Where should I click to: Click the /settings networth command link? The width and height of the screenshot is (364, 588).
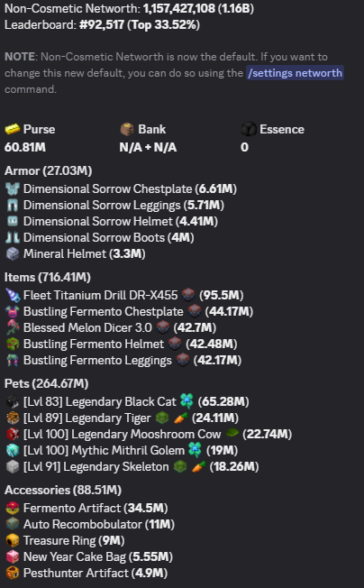[x=295, y=73]
